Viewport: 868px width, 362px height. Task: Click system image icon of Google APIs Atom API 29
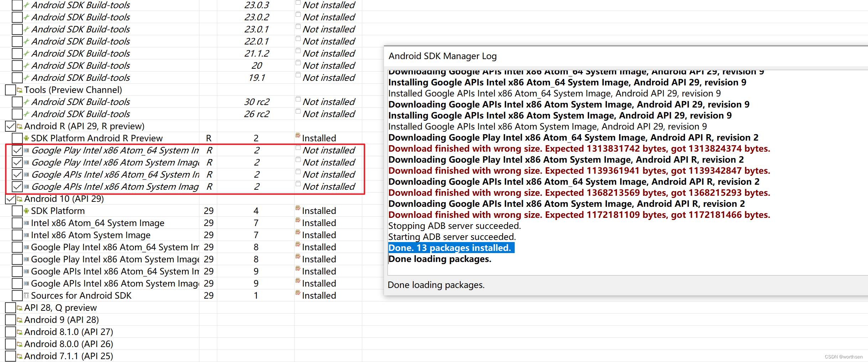click(26, 283)
